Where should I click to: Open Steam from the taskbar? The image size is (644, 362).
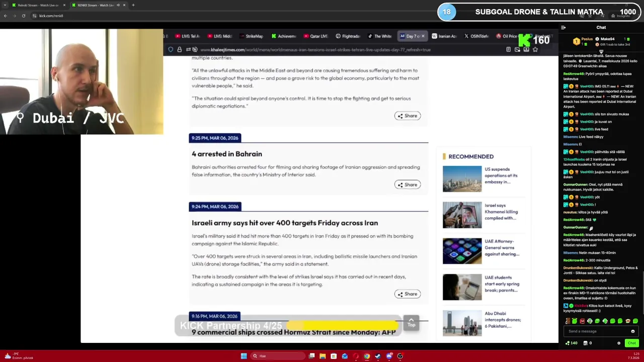click(x=378, y=356)
